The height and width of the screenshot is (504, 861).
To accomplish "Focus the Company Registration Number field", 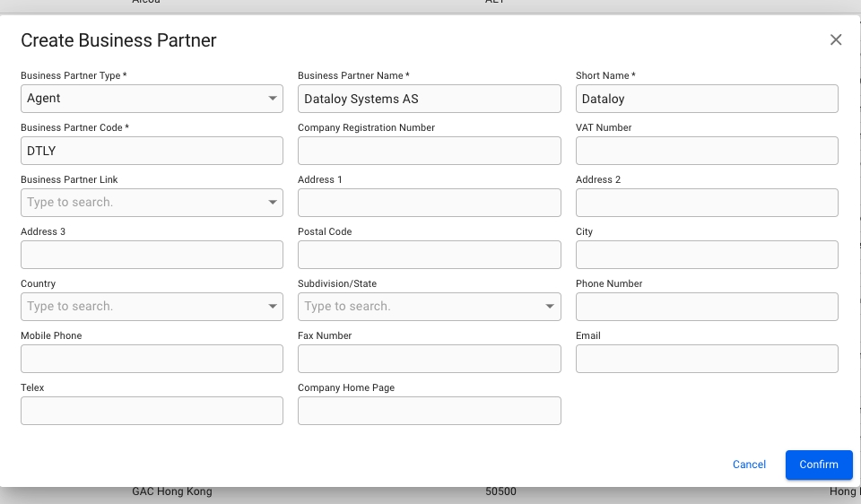I will tap(429, 151).
